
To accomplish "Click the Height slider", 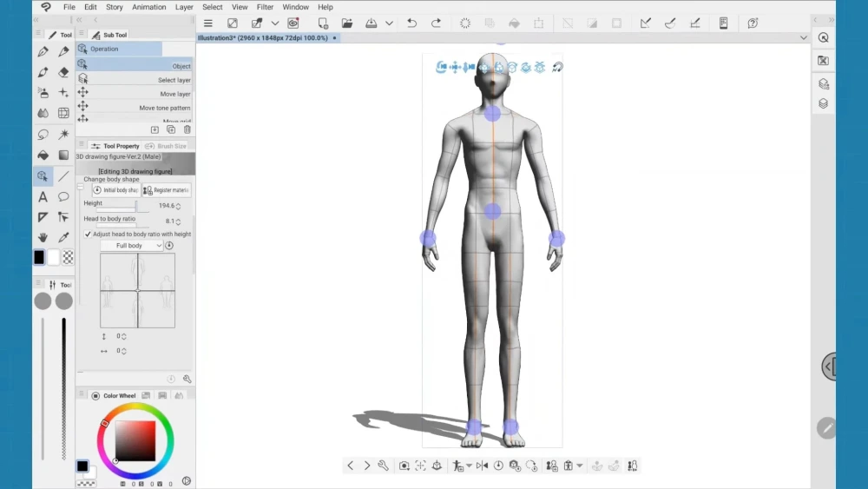I will click(122, 210).
